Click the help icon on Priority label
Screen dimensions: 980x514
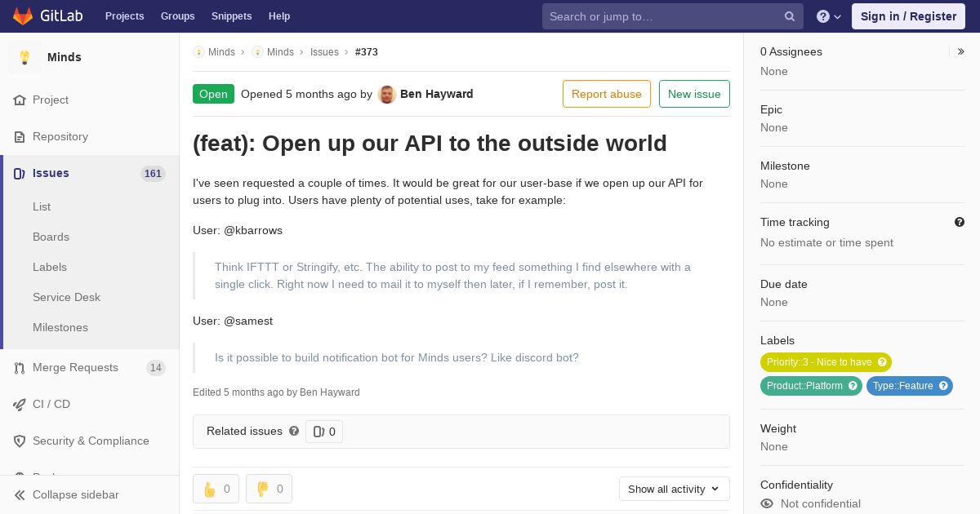click(x=882, y=362)
